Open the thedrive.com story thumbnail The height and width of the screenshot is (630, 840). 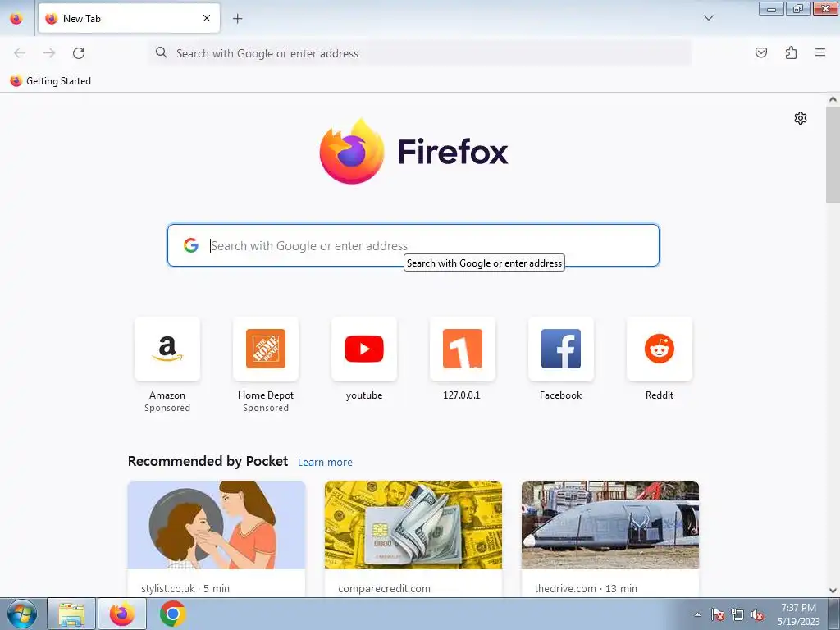[610, 525]
